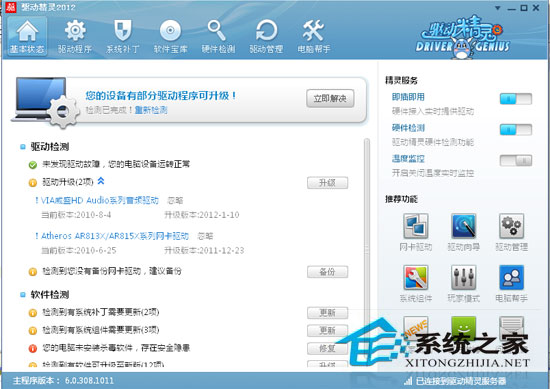
Task: Open the 软件宝库 disc tab
Action: (170, 37)
